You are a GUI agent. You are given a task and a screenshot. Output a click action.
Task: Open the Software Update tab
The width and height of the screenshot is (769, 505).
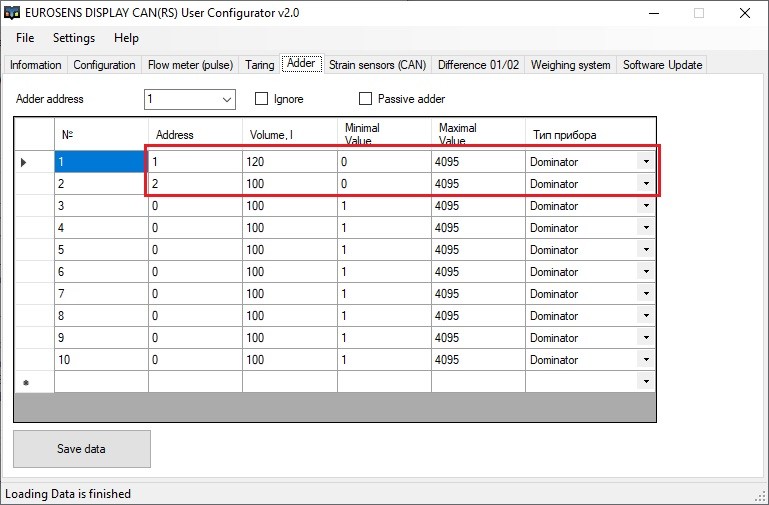[662, 65]
